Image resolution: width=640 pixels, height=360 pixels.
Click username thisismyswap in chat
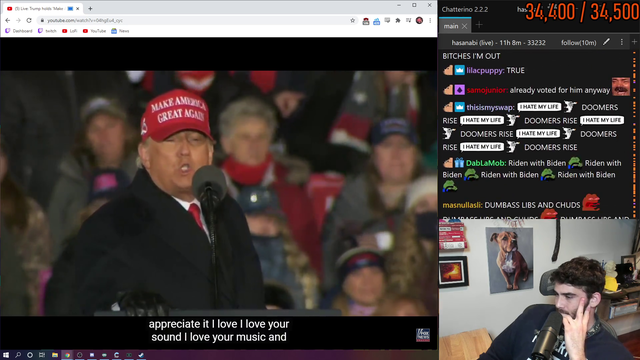coord(491,107)
